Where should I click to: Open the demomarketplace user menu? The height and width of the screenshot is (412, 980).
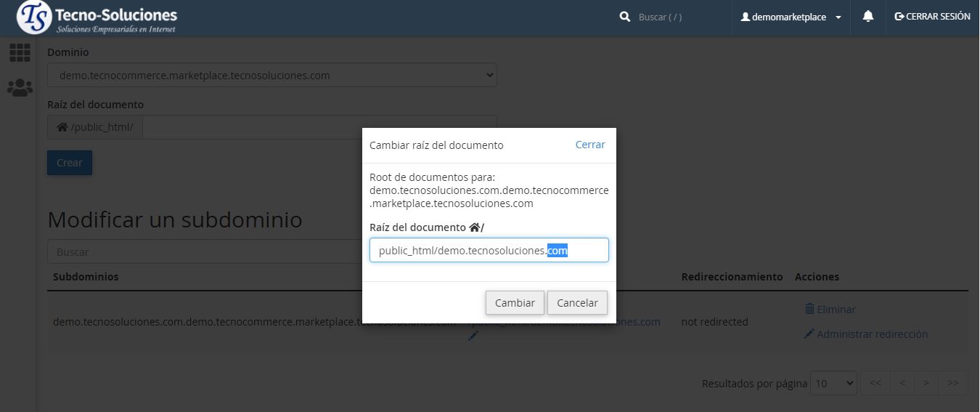(x=790, y=17)
